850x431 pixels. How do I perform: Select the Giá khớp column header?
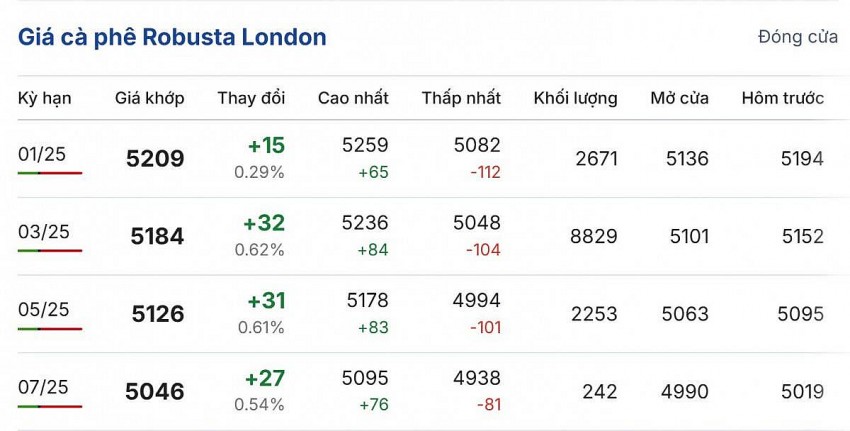tap(149, 98)
